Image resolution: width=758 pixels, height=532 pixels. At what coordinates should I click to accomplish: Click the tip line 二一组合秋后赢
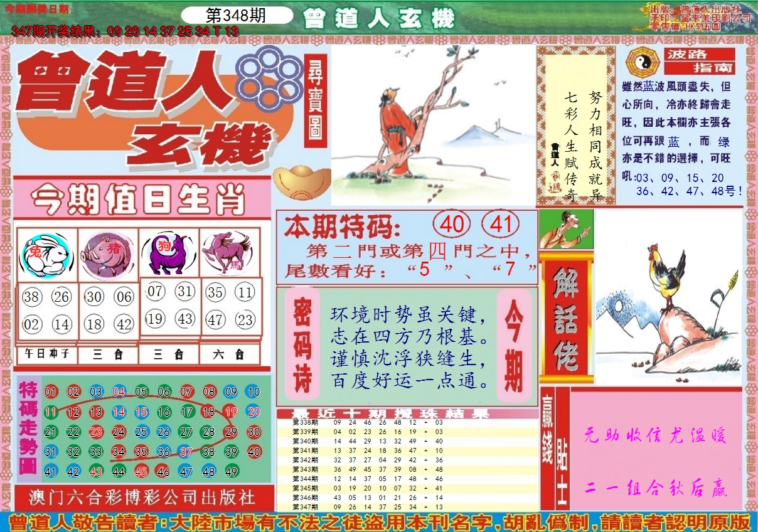pos(656,487)
